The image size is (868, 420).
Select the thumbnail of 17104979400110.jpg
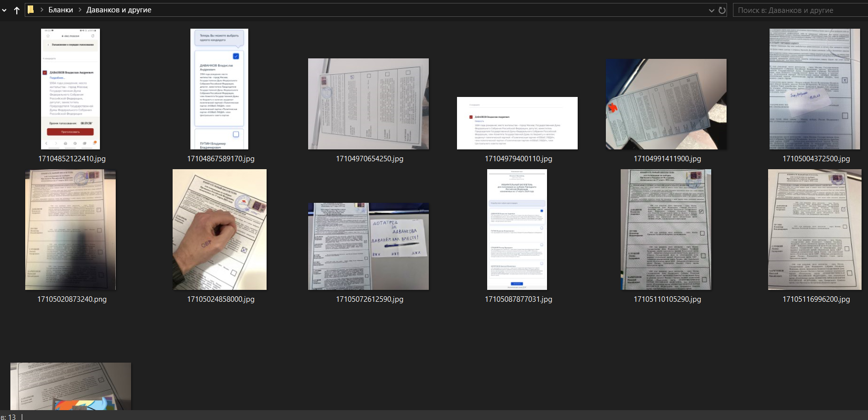517,123
